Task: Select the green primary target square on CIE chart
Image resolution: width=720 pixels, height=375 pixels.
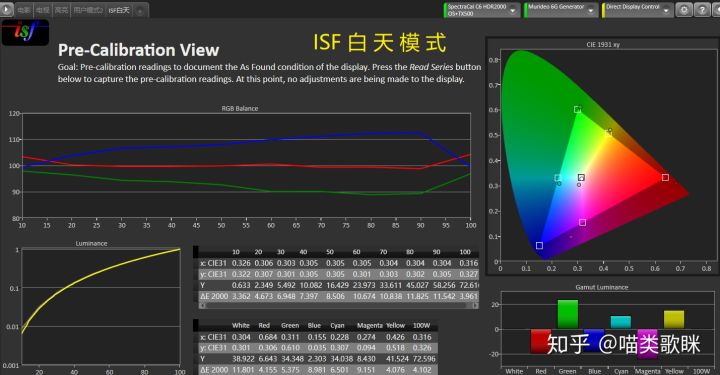Action: (x=577, y=110)
